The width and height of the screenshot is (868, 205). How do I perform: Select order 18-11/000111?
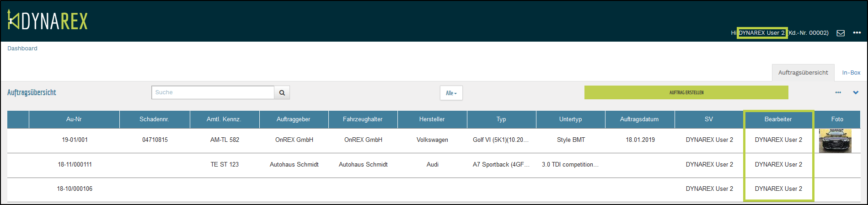pyautogui.click(x=75, y=165)
